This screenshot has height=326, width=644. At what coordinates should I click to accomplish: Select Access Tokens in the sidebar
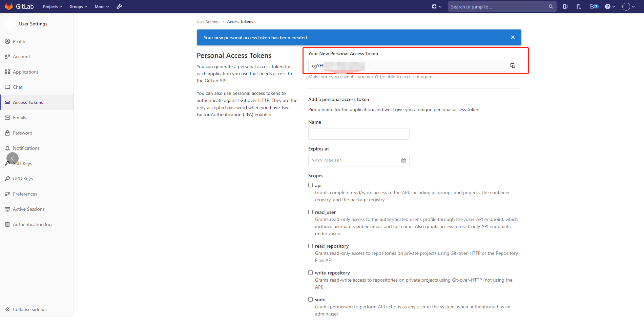click(37, 102)
